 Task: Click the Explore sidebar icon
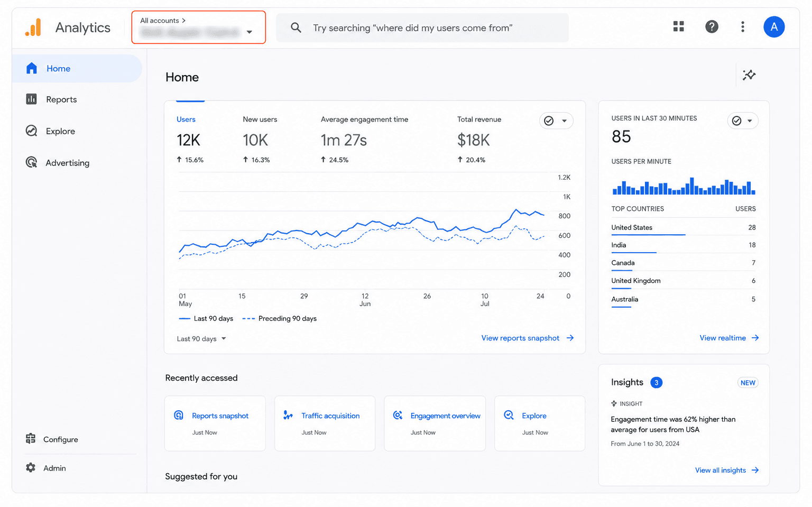pyautogui.click(x=31, y=131)
